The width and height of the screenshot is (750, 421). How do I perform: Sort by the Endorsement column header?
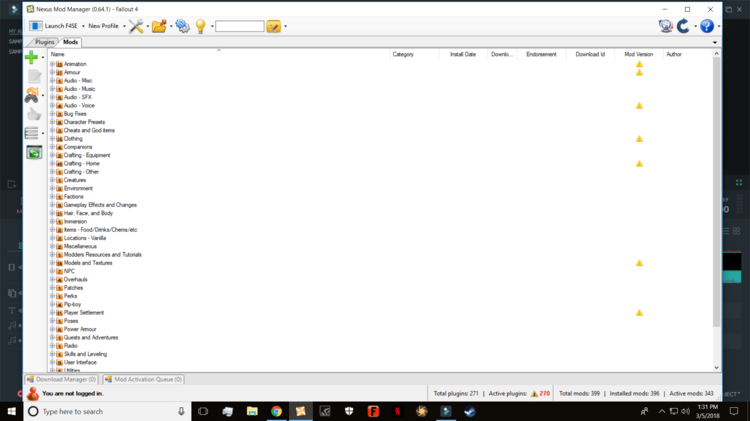(541, 55)
